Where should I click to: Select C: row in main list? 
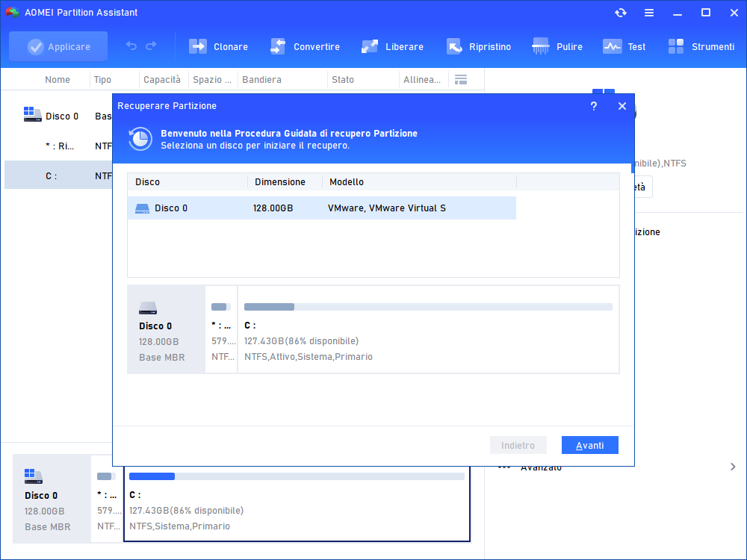[x=58, y=175]
